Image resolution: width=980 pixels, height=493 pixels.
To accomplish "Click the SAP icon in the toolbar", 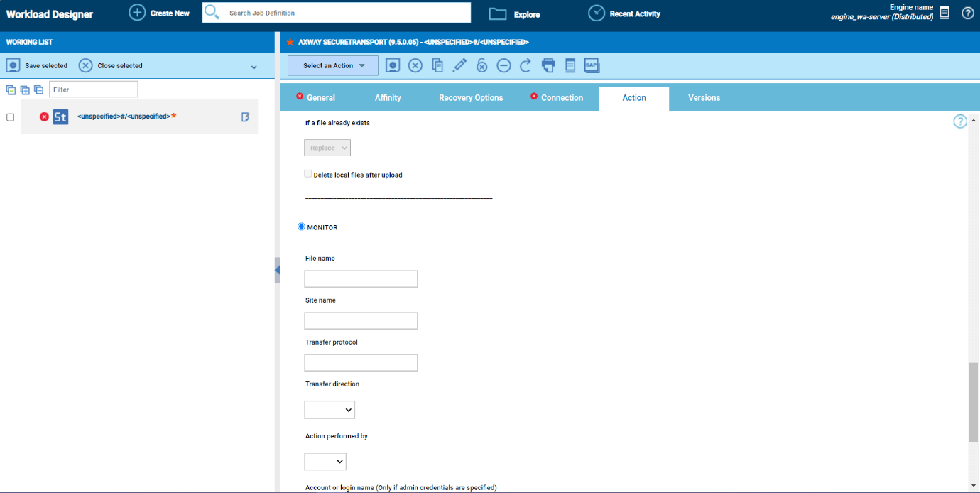I will [591, 65].
